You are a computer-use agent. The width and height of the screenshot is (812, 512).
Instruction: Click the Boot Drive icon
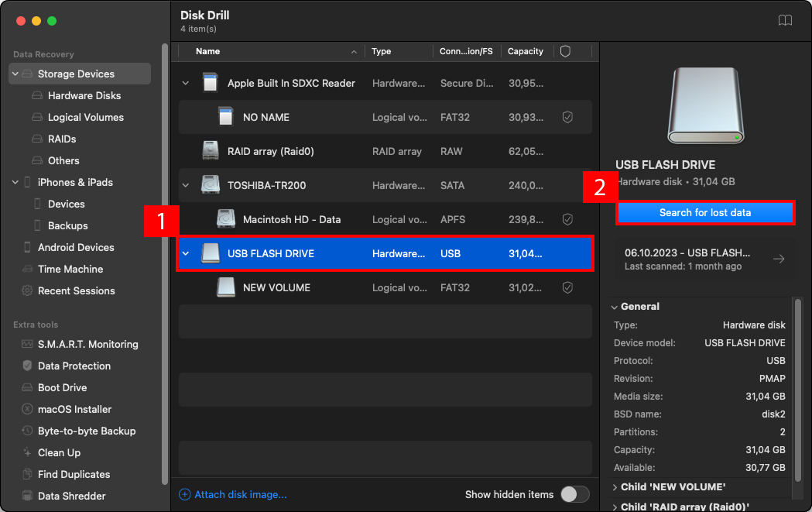click(27, 387)
